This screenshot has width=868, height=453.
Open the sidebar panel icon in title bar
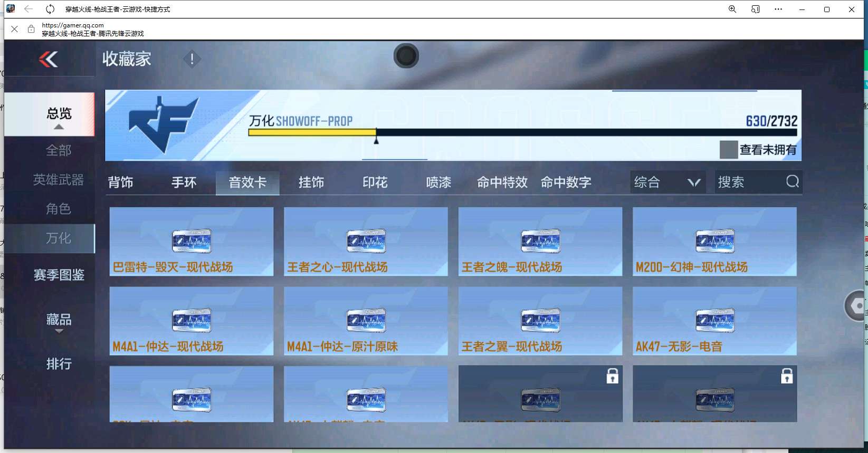(756, 9)
